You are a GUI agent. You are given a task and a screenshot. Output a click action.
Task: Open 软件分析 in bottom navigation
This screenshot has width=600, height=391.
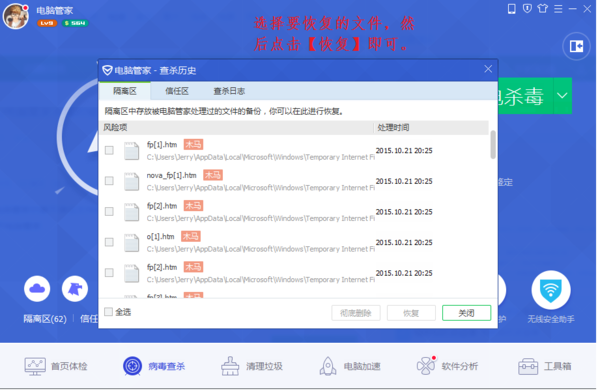tap(447, 366)
